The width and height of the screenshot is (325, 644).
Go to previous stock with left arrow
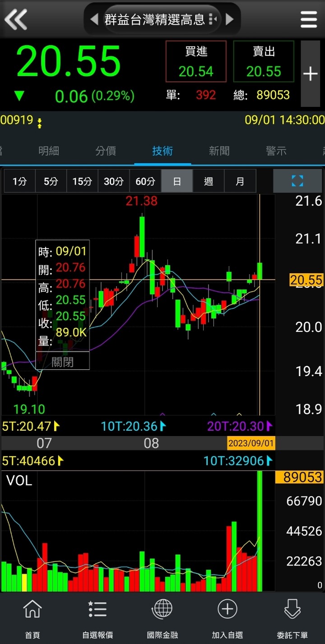pos(94,19)
